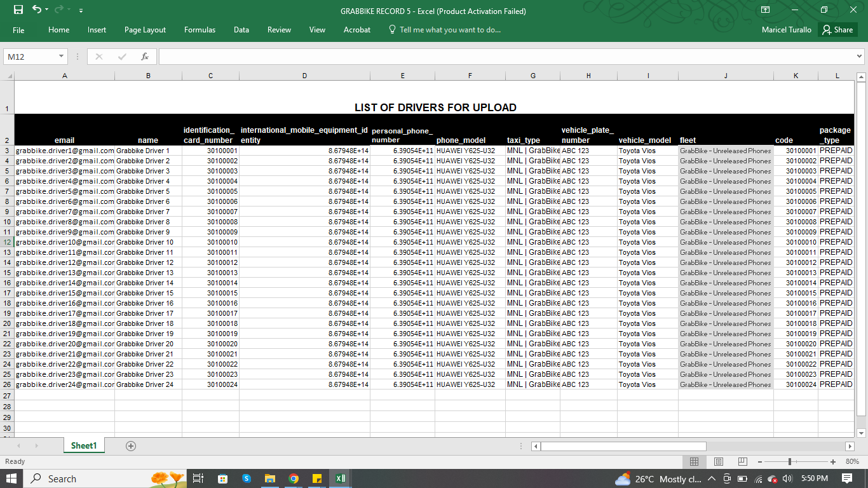The width and height of the screenshot is (868, 488).
Task: Open the undo history dropdown arrow
Action: click(x=46, y=10)
